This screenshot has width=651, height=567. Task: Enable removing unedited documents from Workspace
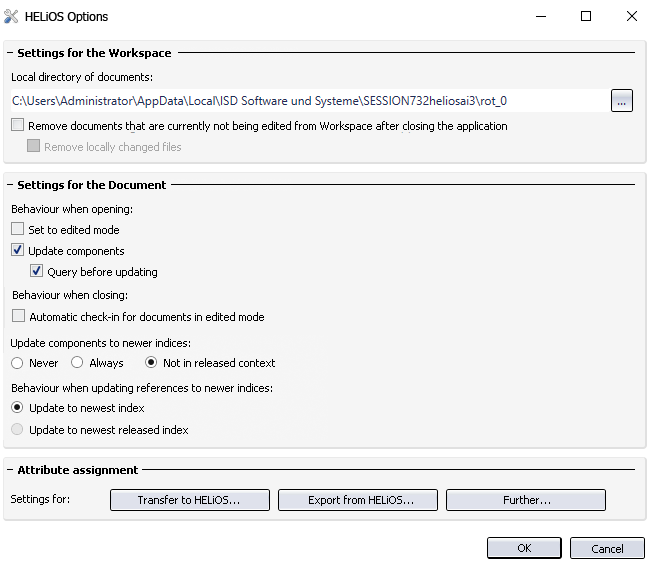18,126
